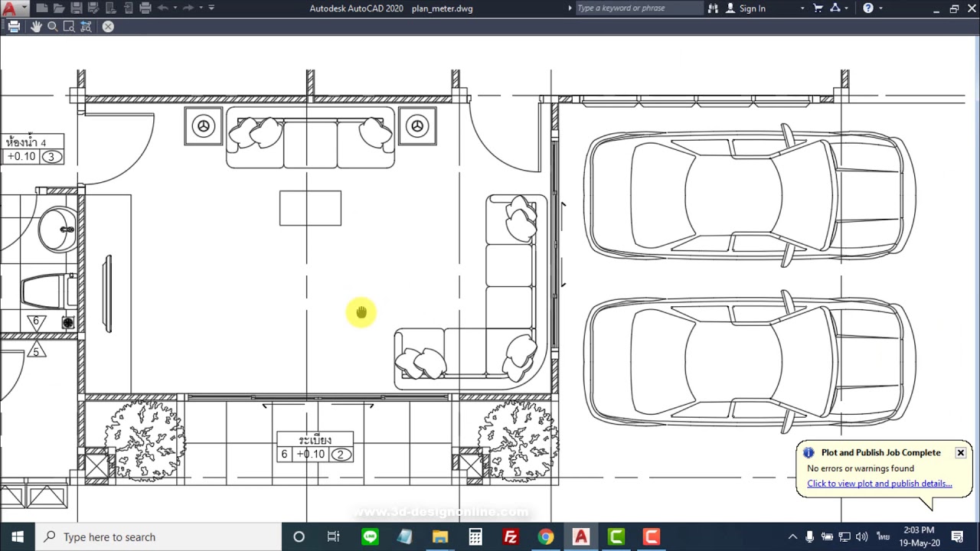
Task: Dismiss the Plot and Publish notification
Action: tap(960, 452)
